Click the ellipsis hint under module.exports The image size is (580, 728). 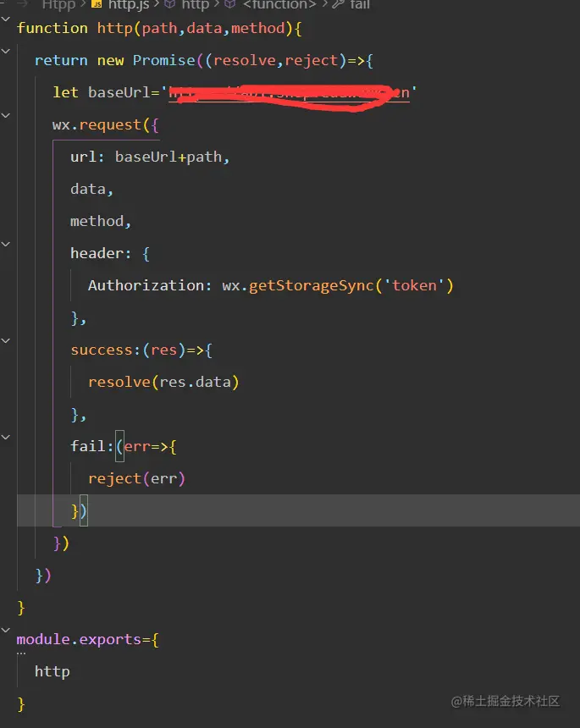coord(21,654)
